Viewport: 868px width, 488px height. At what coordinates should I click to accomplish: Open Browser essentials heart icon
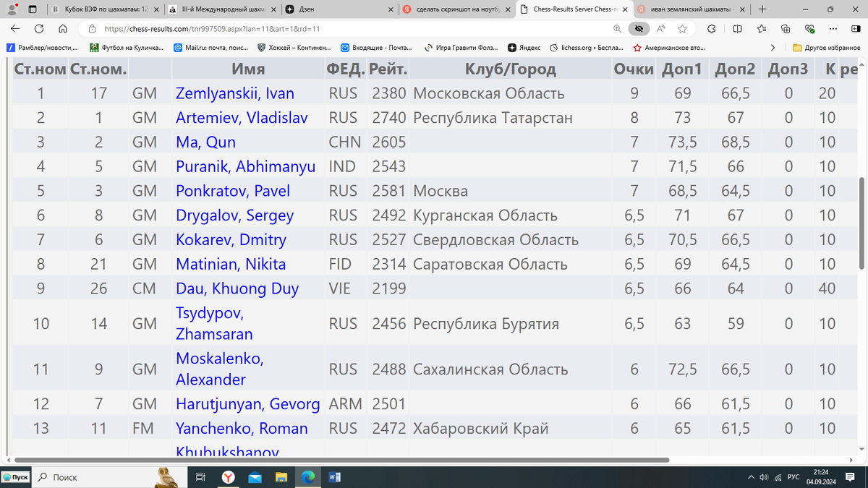809,29
